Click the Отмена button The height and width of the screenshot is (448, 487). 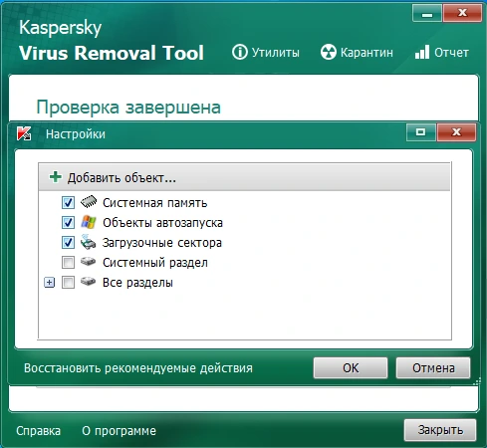coord(433,368)
